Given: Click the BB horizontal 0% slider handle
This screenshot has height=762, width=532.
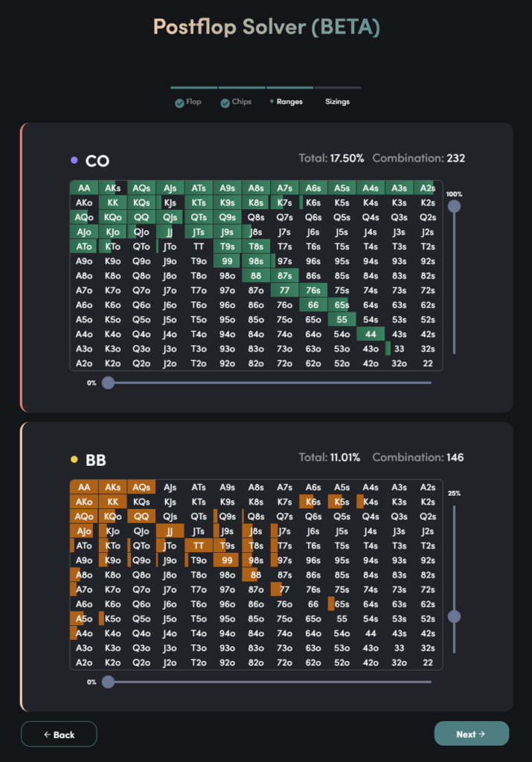Looking at the screenshot, I should [x=108, y=682].
